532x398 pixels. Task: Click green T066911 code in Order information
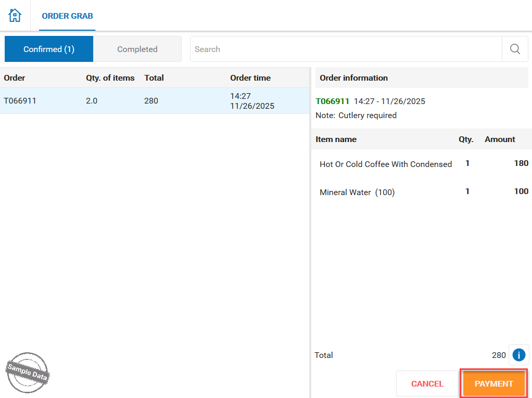point(333,101)
